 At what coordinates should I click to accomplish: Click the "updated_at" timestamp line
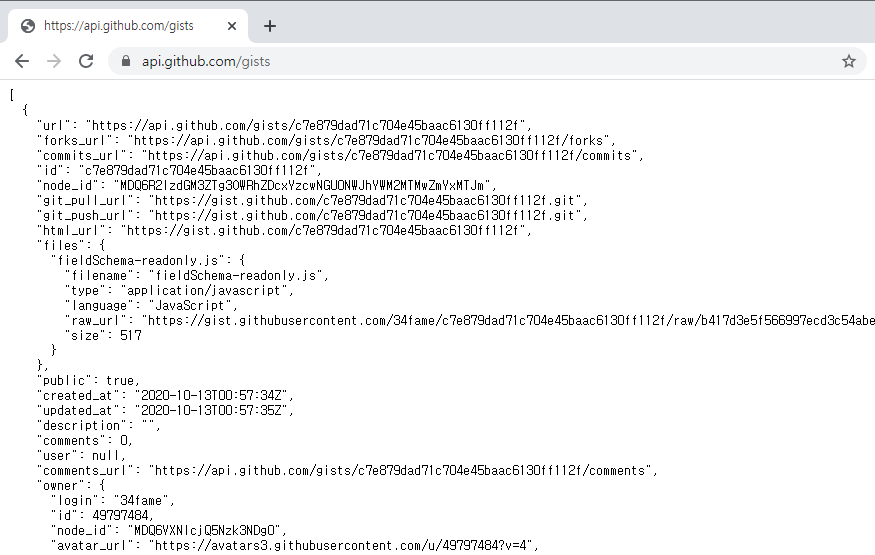[x=165, y=411]
